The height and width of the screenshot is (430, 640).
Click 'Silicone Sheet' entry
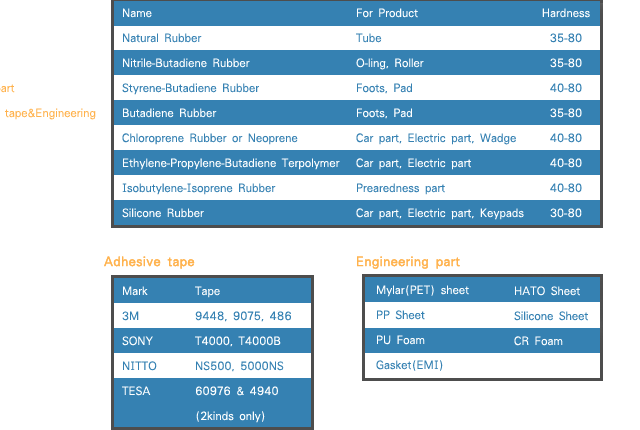pos(551,316)
